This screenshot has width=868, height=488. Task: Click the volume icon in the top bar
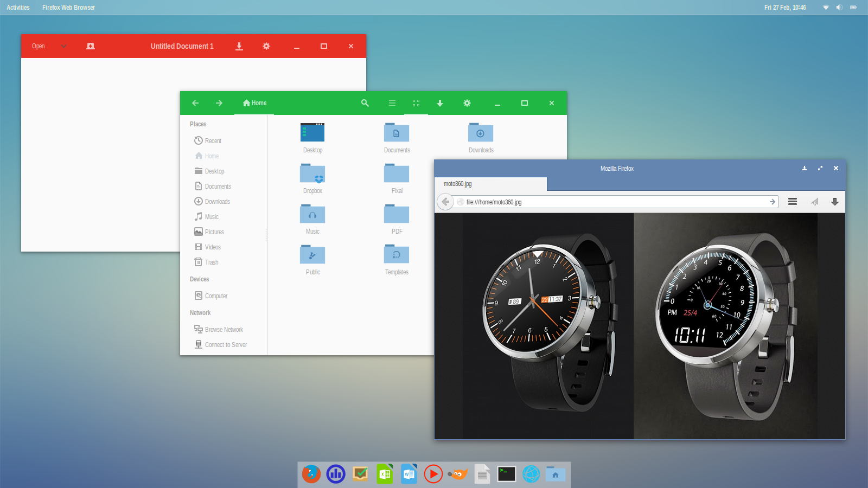pos(839,8)
